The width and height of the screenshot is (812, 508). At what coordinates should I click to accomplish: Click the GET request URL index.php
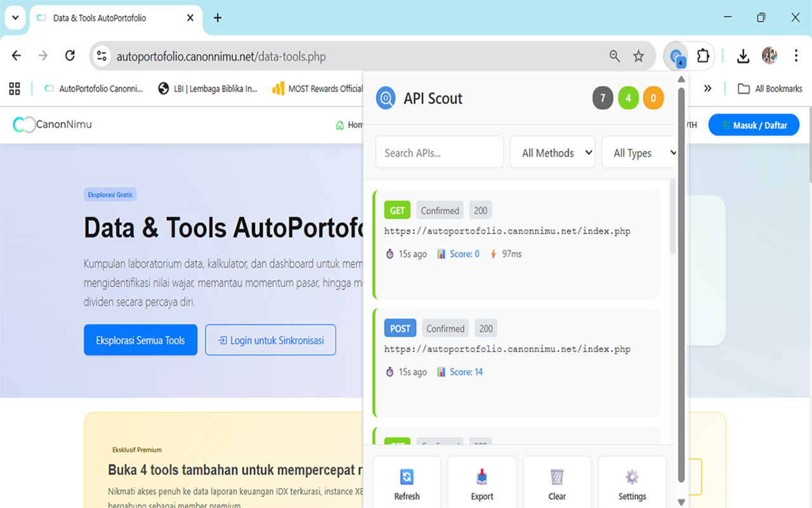(x=507, y=231)
